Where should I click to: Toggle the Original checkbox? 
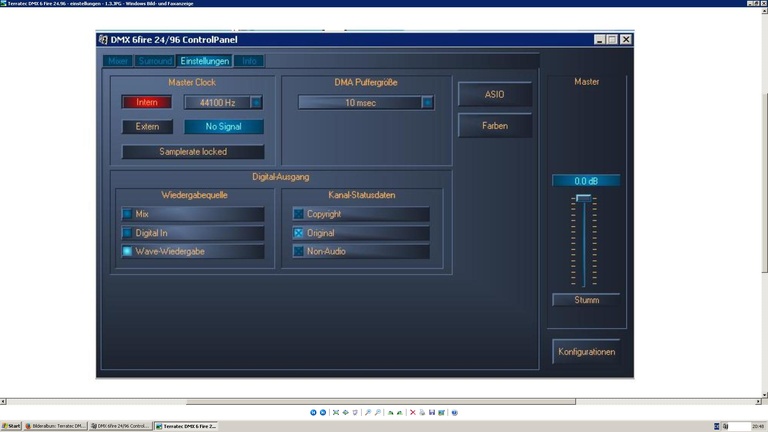click(298, 233)
